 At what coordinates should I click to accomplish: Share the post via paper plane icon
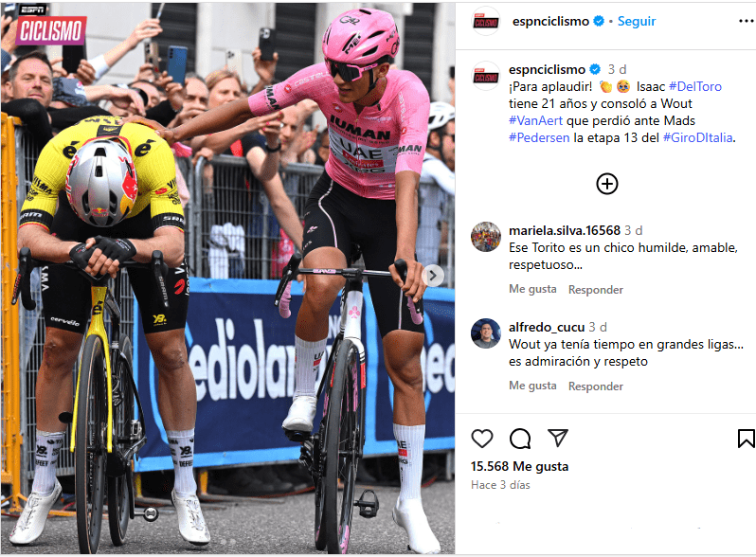[558, 438]
